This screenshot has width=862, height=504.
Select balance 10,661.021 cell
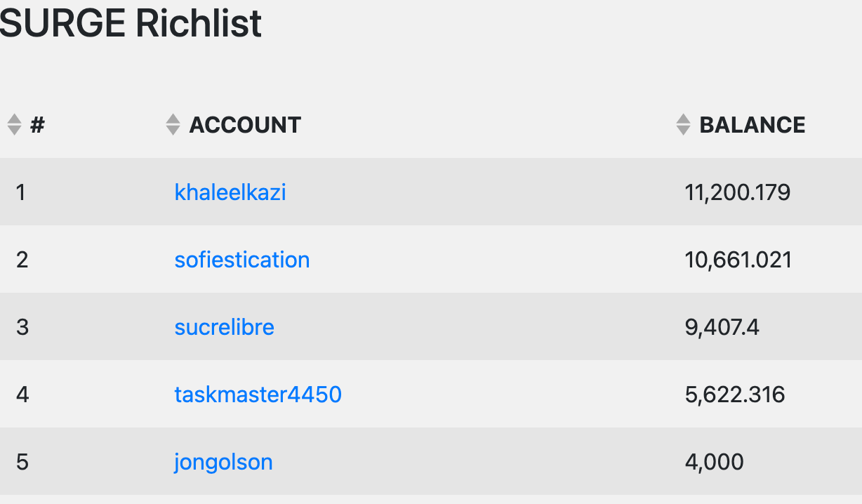pyautogui.click(x=738, y=260)
